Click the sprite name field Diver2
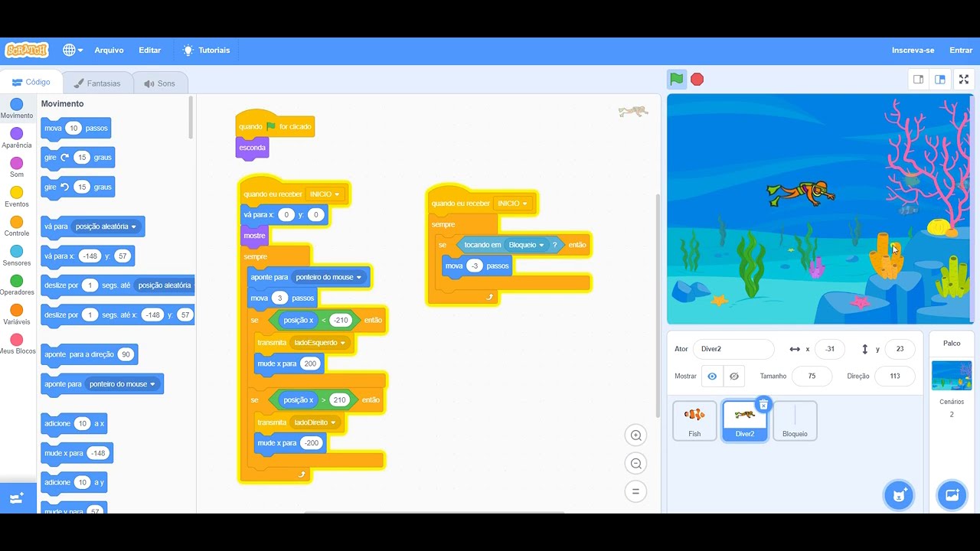 (733, 349)
